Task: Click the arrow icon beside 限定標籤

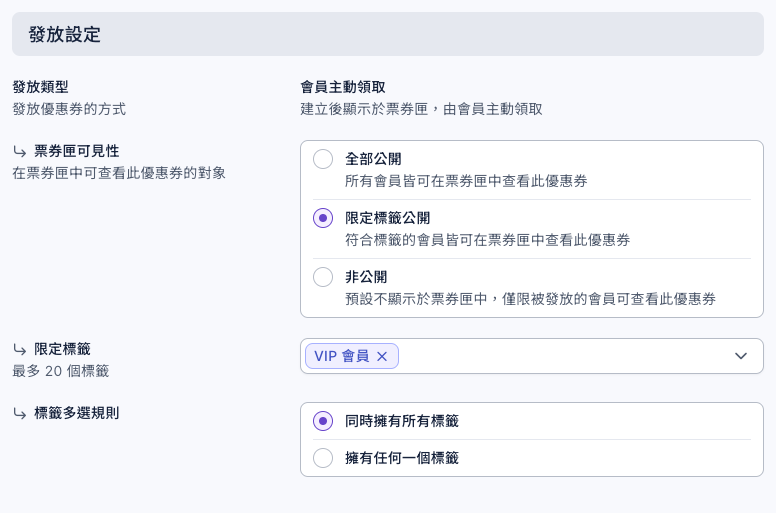Action: coord(20,349)
